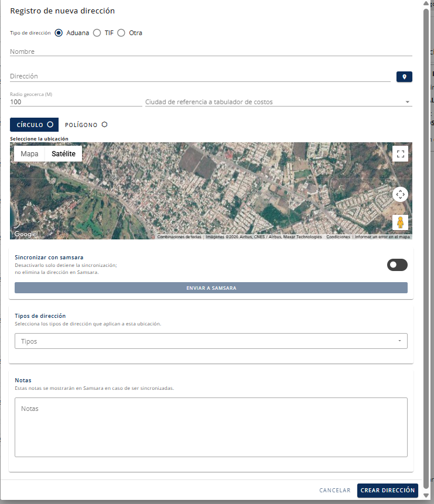Enable Sincronizar con samsara switch

[x=397, y=265]
